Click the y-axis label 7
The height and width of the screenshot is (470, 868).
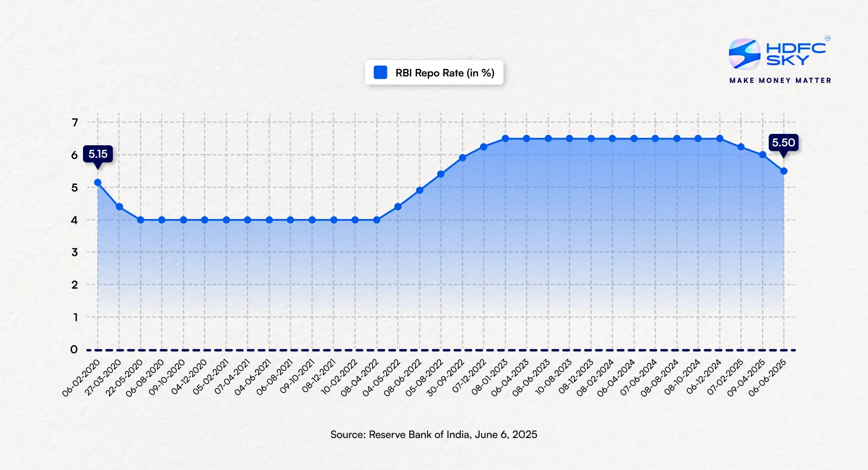[75, 123]
